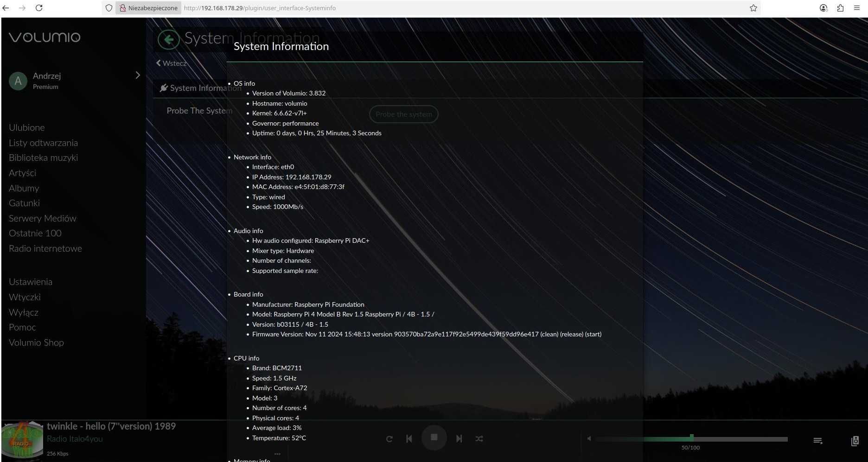Image resolution: width=868 pixels, height=462 pixels.
Task: Open Pomoc help page
Action: tap(22, 327)
